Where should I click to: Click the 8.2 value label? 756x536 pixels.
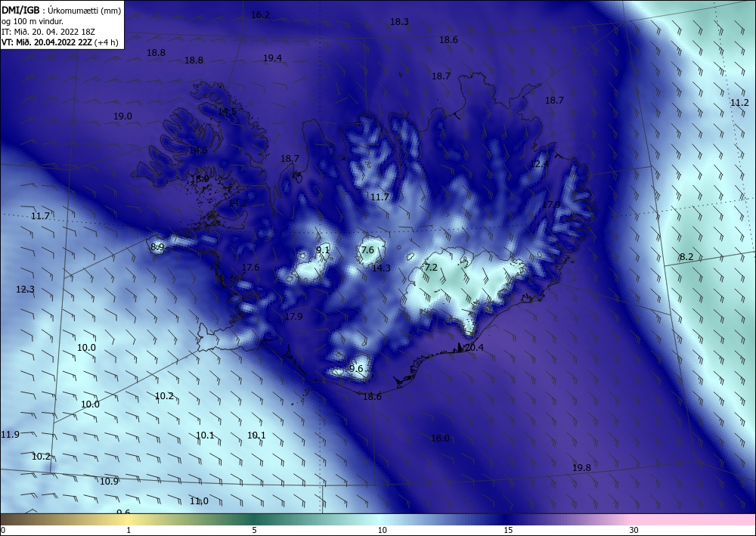pyautogui.click(x=686, y=257)
